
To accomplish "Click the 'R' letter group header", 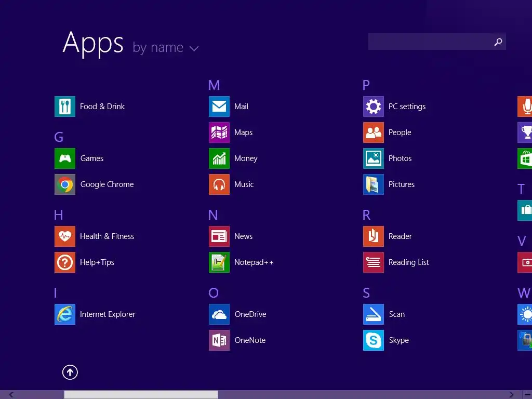I will [366, 215].
